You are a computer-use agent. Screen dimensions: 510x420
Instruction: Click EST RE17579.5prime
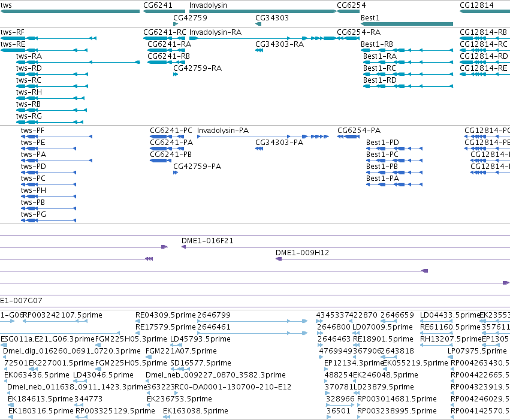coord(165,327)
